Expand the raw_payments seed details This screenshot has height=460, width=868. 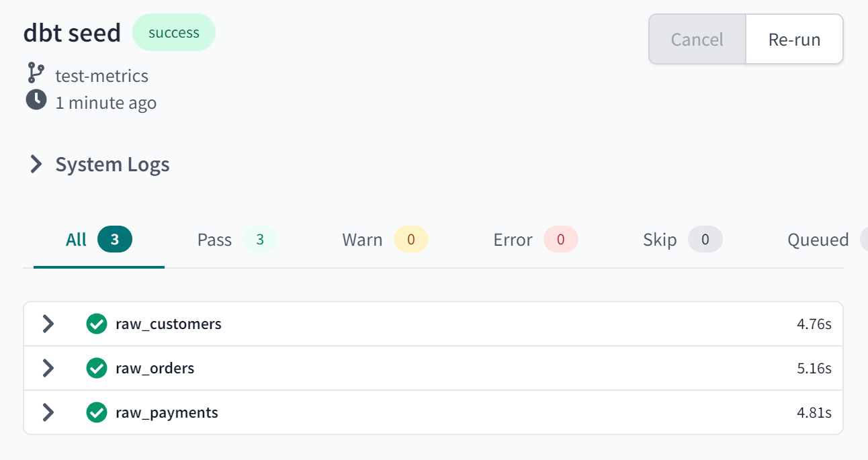(48, 412)
